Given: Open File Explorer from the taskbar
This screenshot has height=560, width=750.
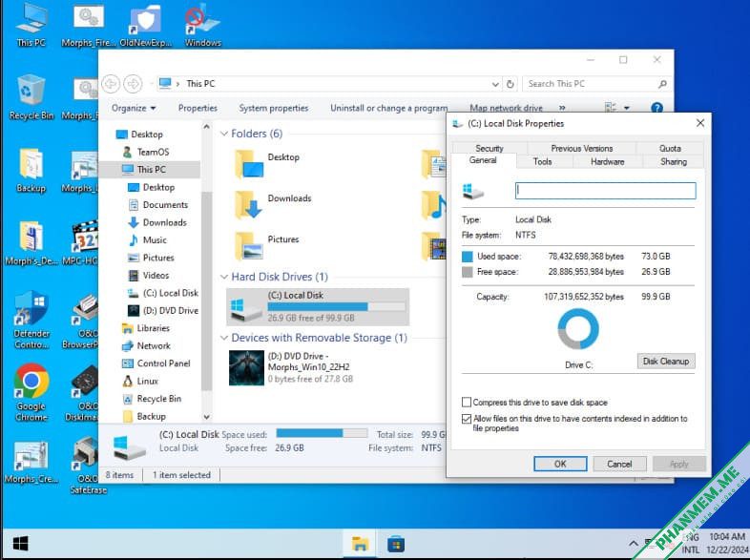Looking at the screenshot, I should (x=360, y=544).
